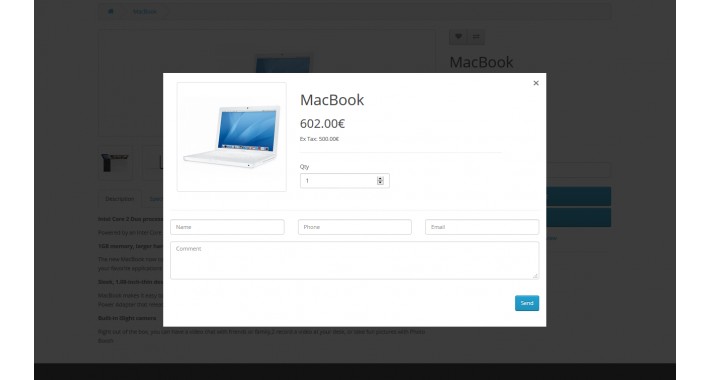Decrease quantity with the stepper down arrow
This screenshot has height=380, width=710.
point(380,183)
